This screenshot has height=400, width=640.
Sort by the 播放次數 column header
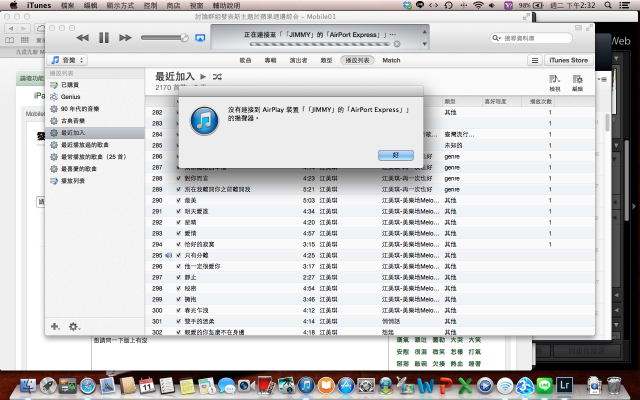coord(538,102)
